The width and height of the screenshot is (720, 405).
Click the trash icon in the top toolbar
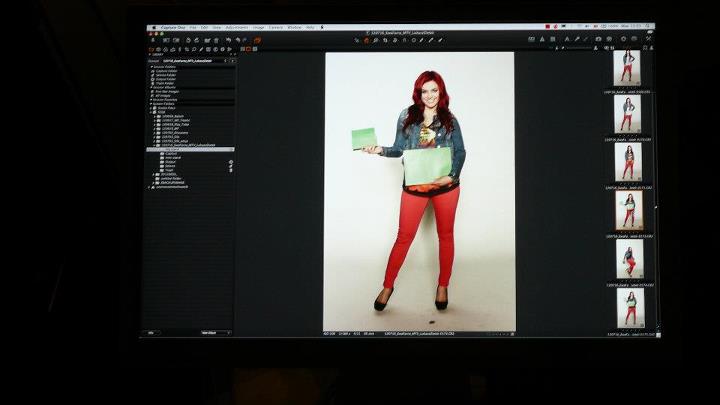[216, 40]
